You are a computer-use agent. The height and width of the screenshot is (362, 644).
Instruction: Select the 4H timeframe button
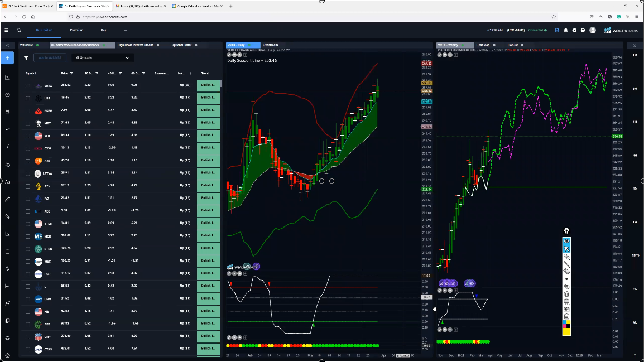coord(635,155)
